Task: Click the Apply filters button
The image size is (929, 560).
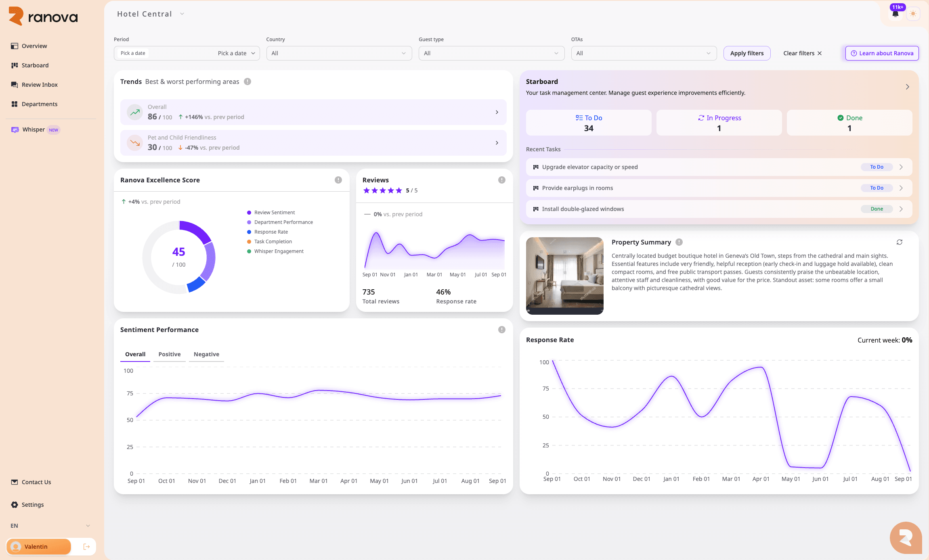Action: pyautogui.click(x=747, y=53)
